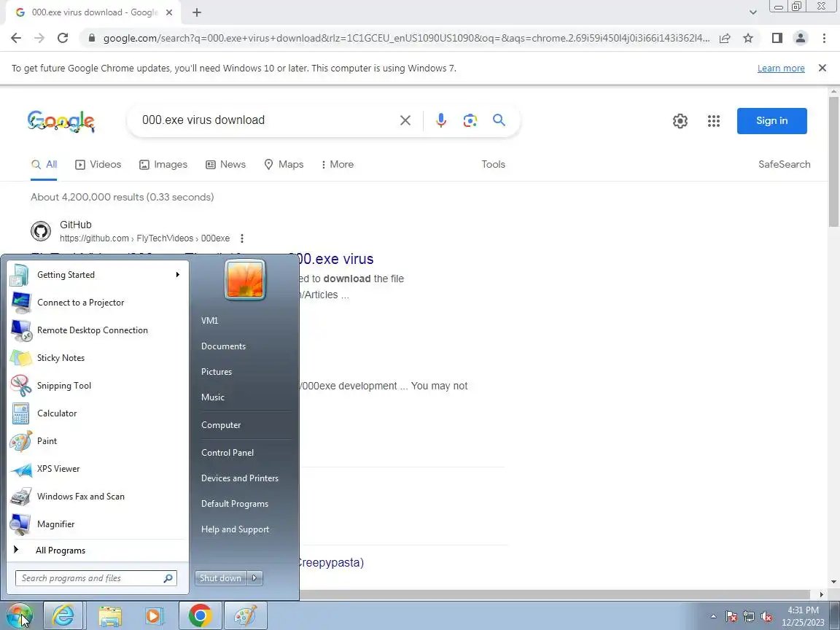The height and width of the screenshot is (630, 840).
Task: Click the Paint icon on the taskbar
Action: [245, 615]
